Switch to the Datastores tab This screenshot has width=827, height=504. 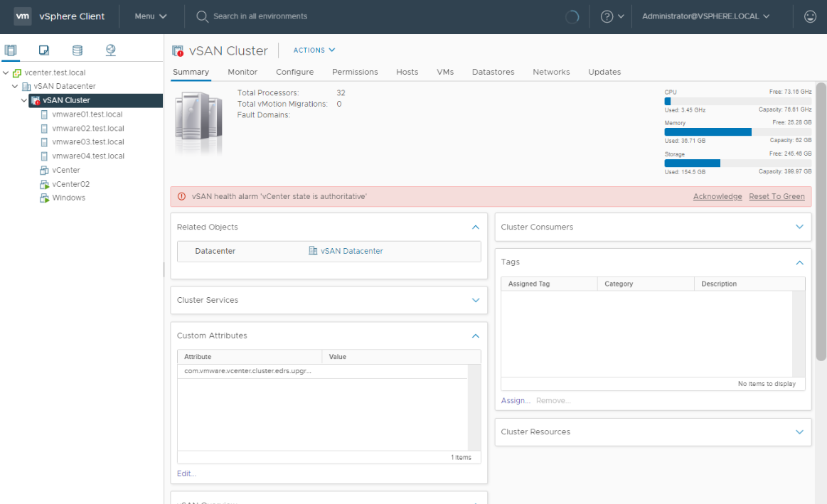tap(493, 73)
